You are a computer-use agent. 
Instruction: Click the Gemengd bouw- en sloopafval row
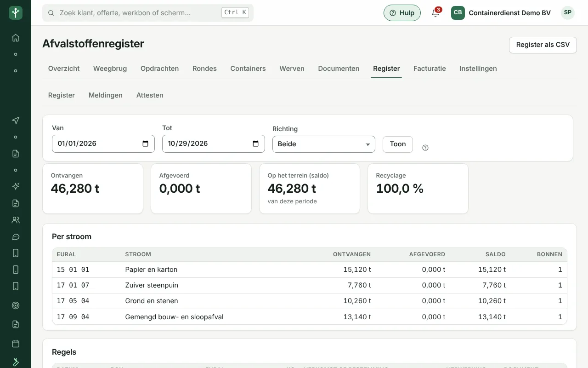click(310, 316)
